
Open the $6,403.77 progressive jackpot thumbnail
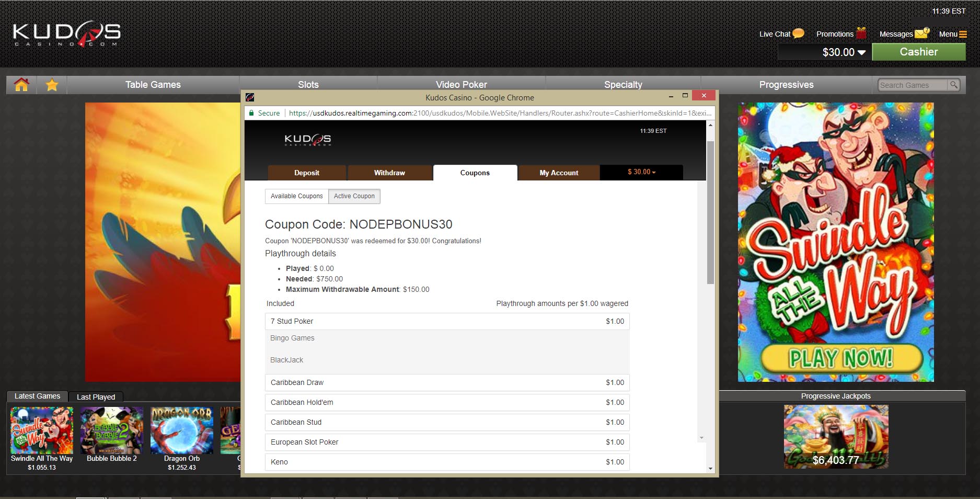point(836,436)
